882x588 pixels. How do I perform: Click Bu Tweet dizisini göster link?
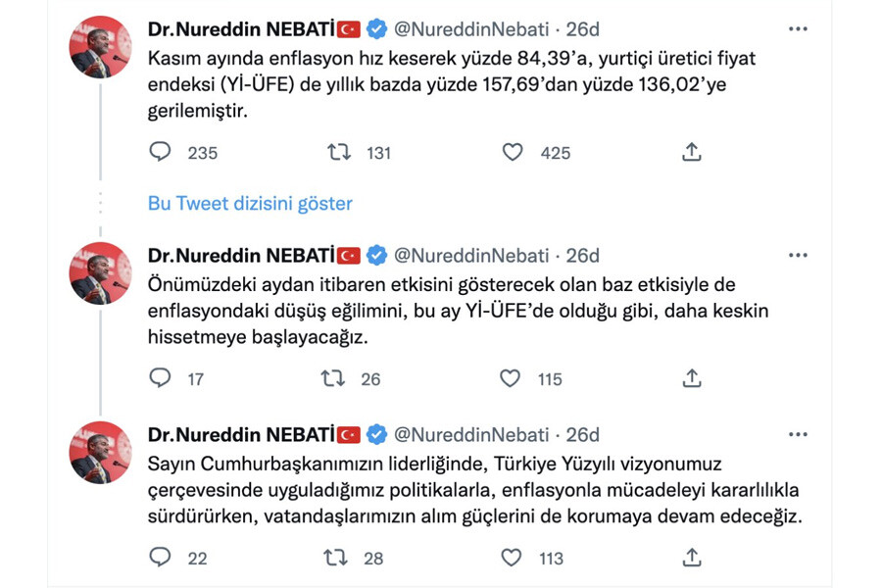[x=250, y=204]
